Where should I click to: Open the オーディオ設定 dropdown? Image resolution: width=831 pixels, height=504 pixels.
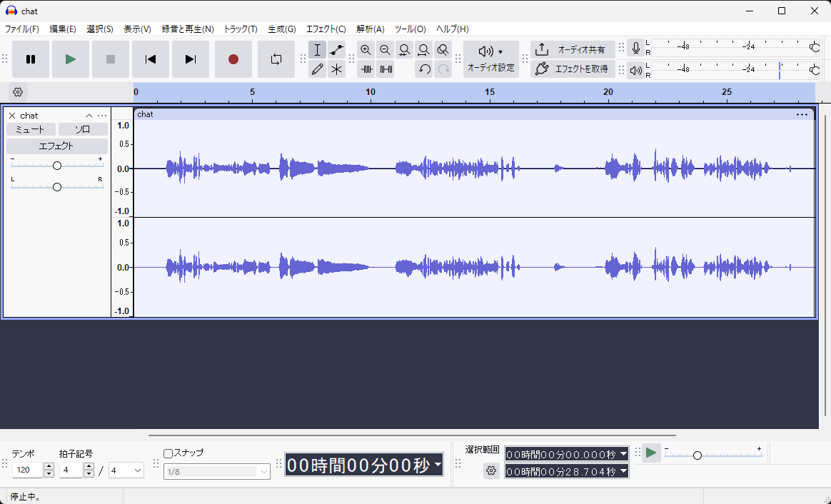490,59
